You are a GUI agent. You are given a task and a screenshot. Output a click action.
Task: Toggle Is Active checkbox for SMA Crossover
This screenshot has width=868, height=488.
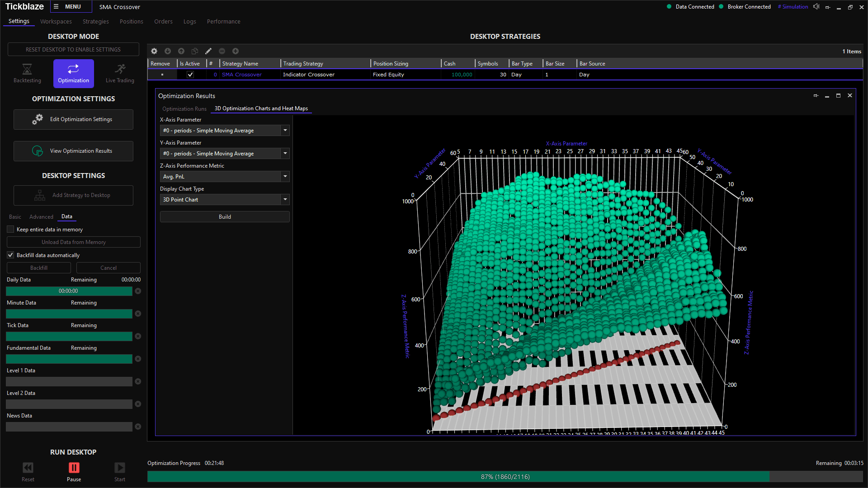coord(190,75)
